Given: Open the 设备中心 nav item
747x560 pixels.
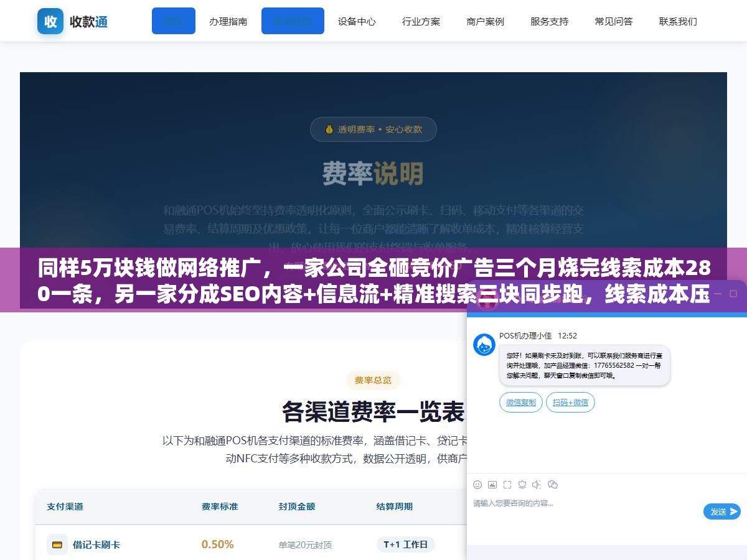Looking at the screenshot, I should tap(357, 21).
